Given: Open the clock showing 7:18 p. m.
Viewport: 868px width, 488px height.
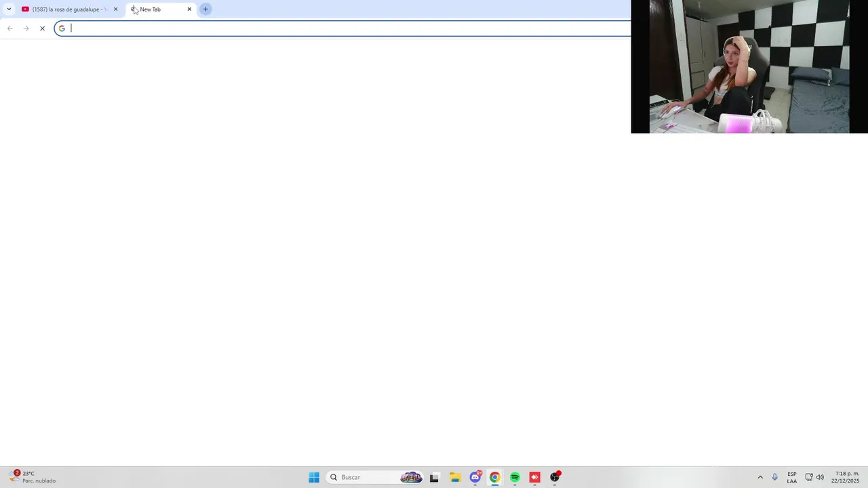Looking at the screenshot, I should pos(846,477).
